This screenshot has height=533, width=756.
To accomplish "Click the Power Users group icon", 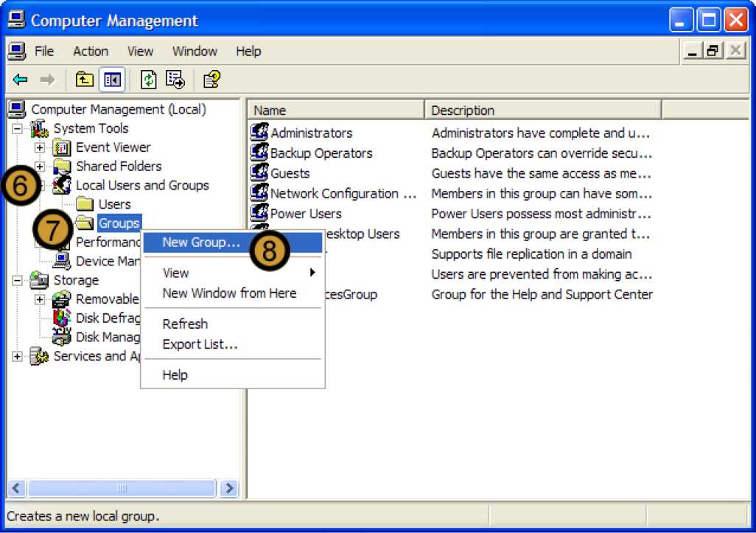I will click(259, 213).
